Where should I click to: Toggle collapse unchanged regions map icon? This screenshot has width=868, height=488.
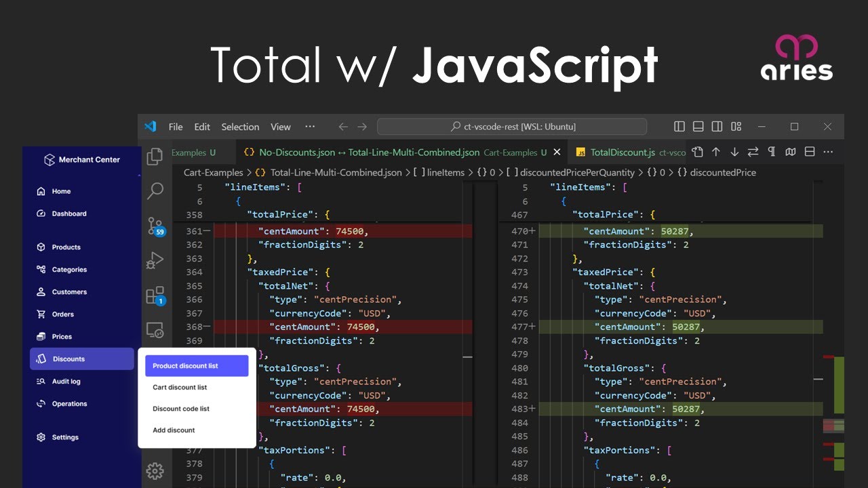click(790, 152)
